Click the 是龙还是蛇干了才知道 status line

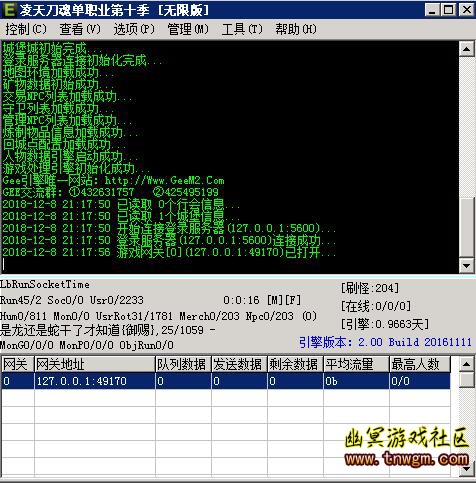click(x=108, y=330)
